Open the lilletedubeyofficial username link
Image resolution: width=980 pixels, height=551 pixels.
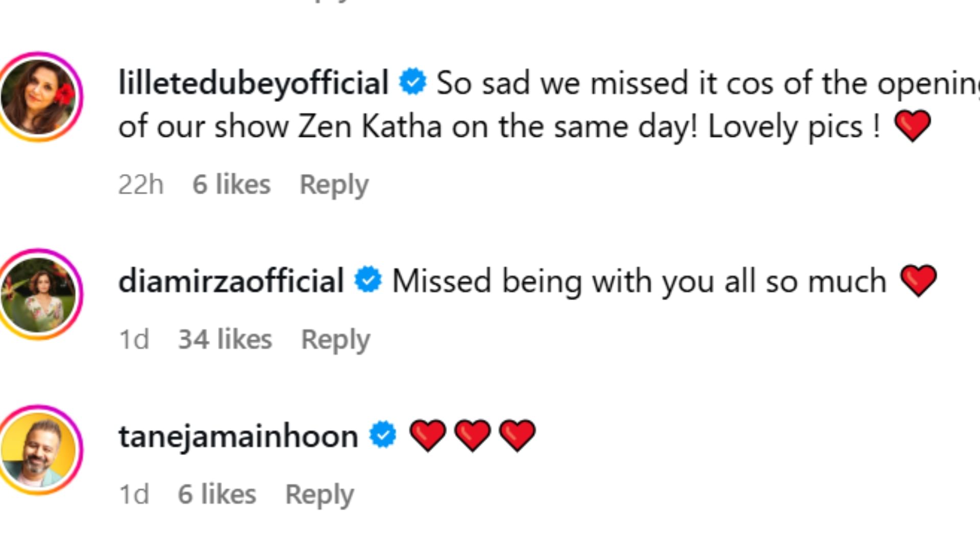pos(253,83)
